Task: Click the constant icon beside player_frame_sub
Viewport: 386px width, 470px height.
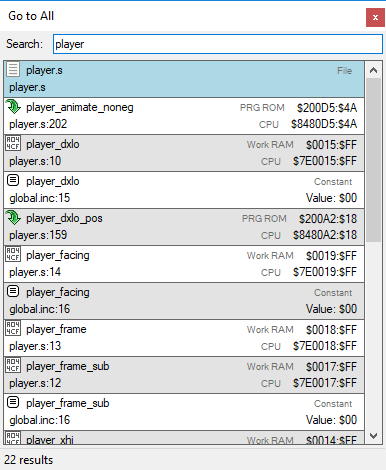Action: [x=13, y=402]
